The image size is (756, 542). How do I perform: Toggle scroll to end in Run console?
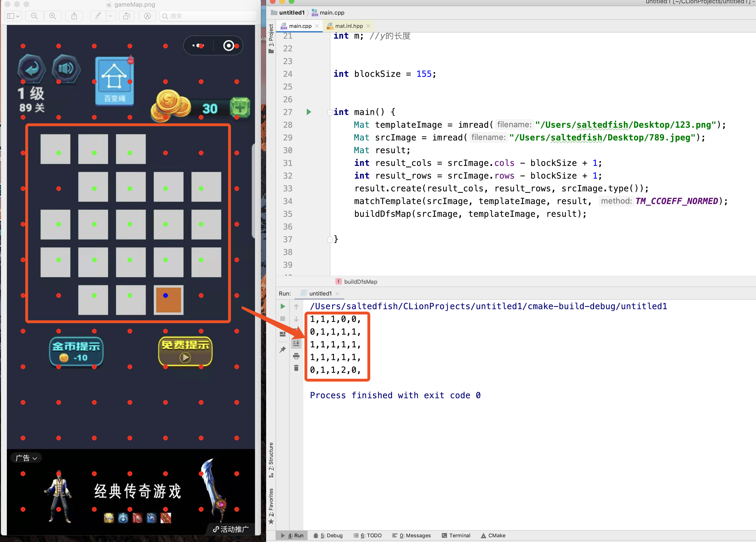(296, 343)
